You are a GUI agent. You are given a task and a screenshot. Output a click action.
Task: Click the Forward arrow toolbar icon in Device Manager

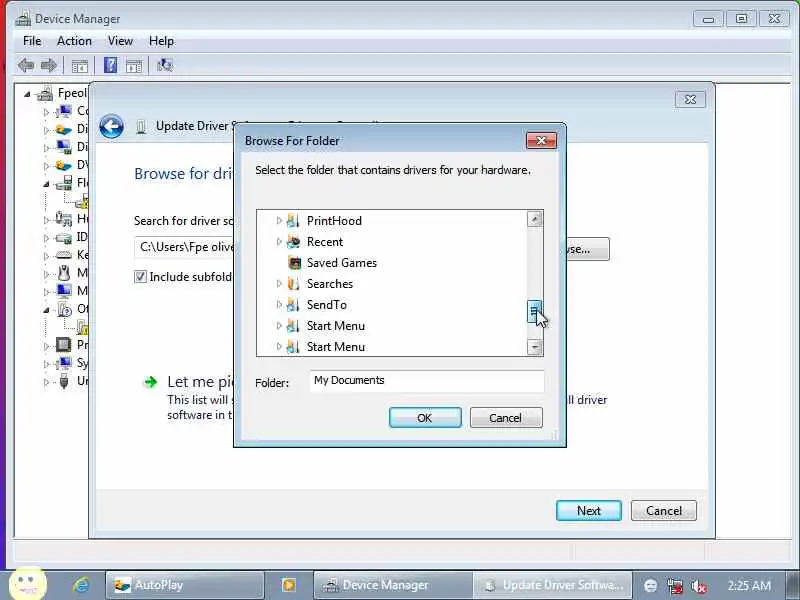coord(49,65)
